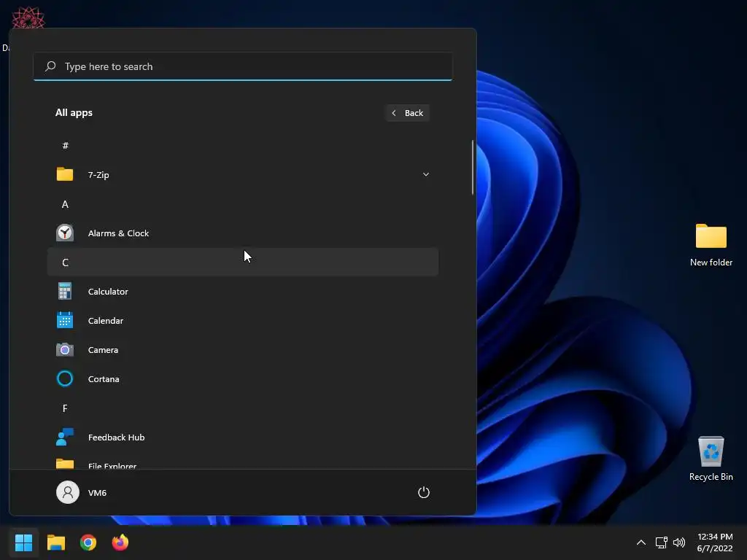Click the C letter group header
747x560 pixels.
click(243, 262)
